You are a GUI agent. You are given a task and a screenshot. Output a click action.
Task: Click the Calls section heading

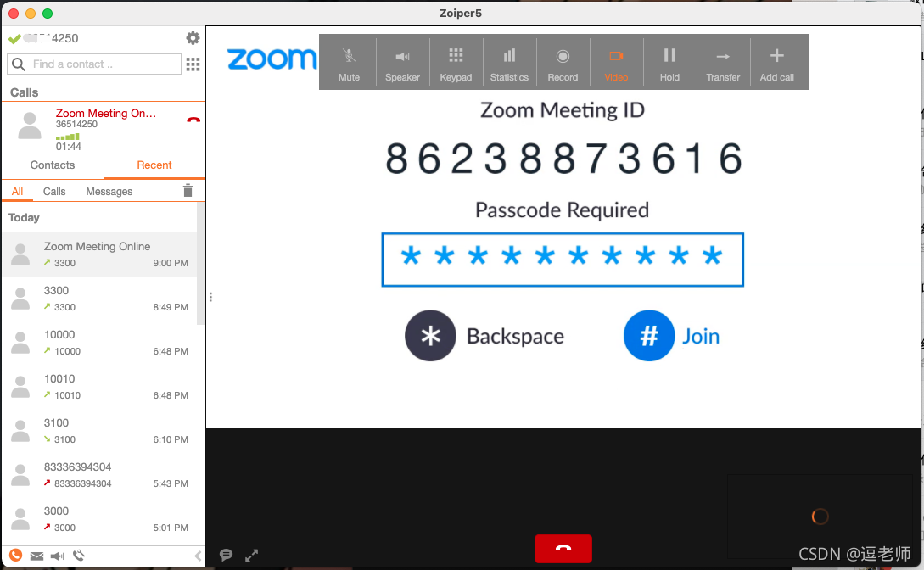(x=24, y=92)
